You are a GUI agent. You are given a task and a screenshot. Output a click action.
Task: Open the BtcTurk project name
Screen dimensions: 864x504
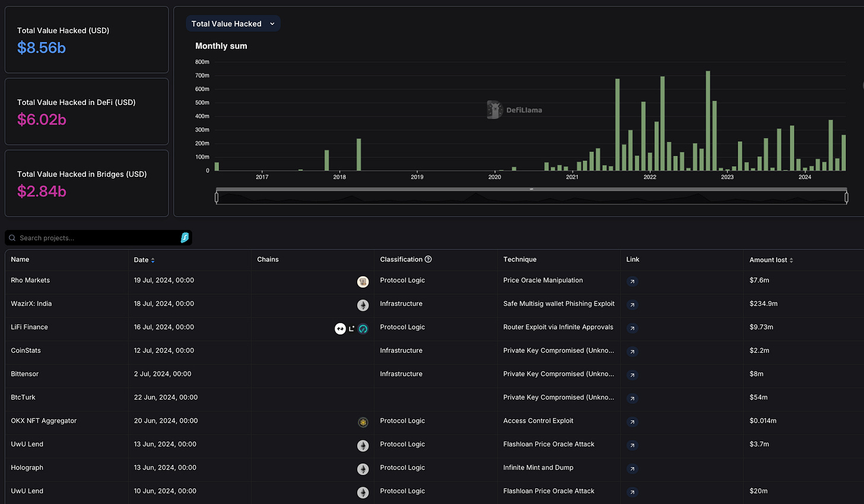coord(23,397)
